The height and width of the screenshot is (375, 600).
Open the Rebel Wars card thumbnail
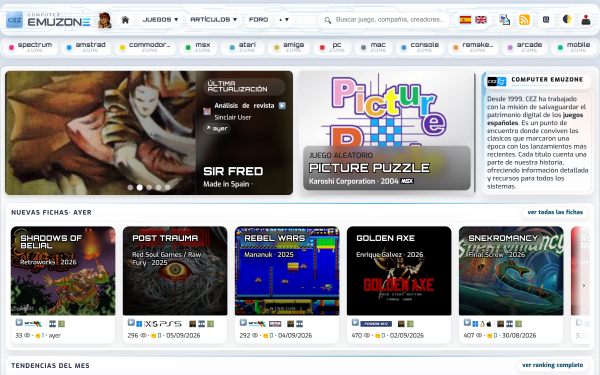287,271
